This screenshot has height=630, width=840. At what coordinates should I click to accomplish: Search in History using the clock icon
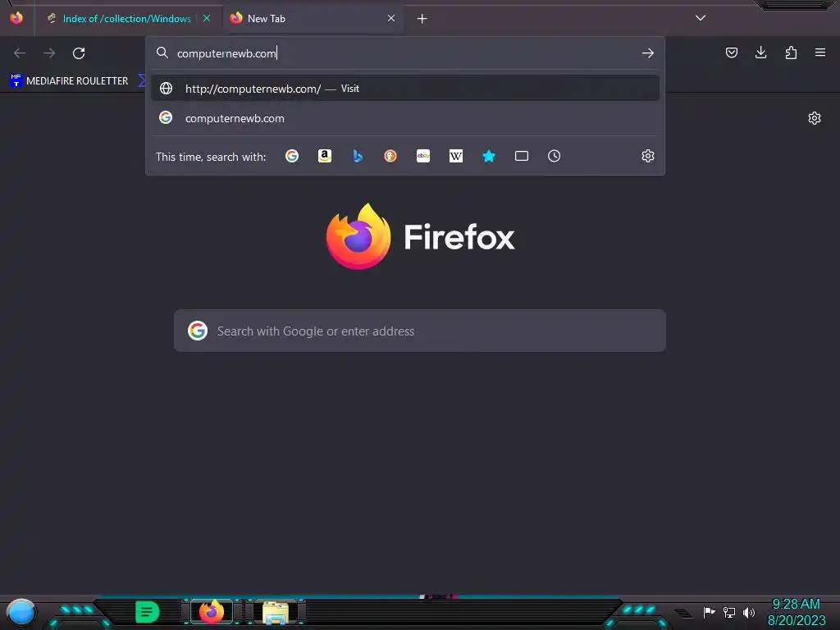point(554,156)
